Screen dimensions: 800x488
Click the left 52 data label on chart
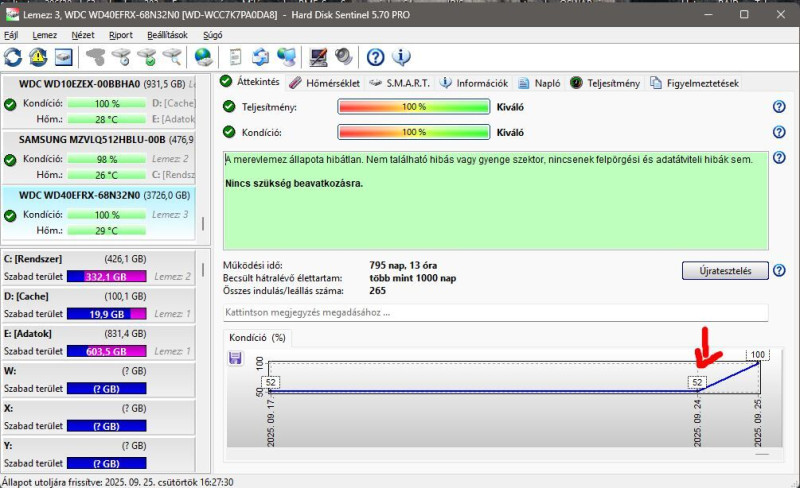271,382
